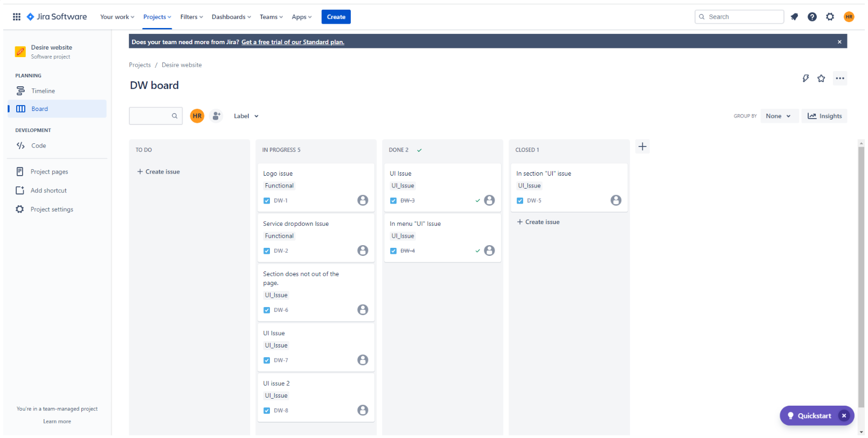Click the add people icon

coord(216,116)
